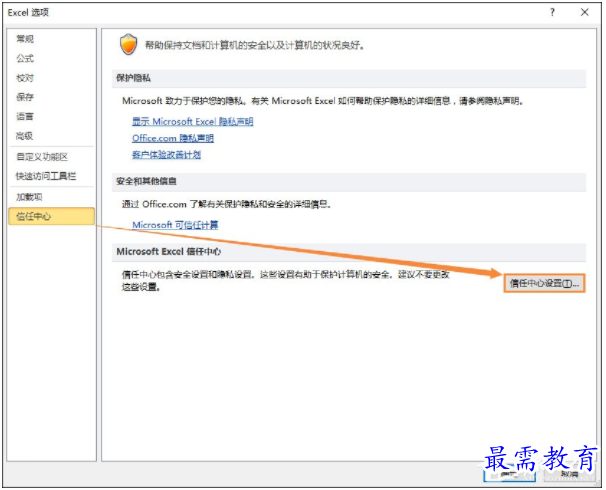Click the 安全和其他信息 section header
Screen dimensions: 606x490
pos(349,181)
